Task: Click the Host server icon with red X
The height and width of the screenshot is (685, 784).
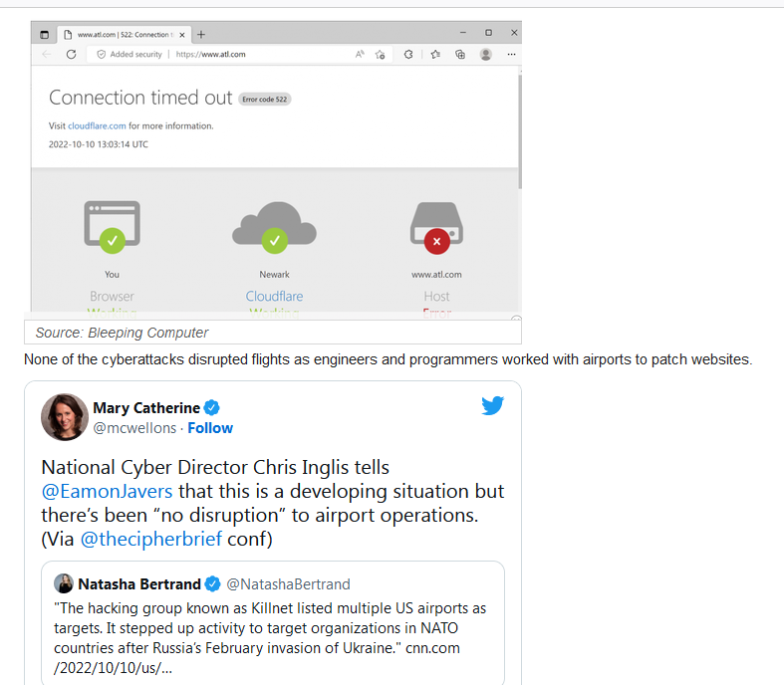Action: point(437,228)
